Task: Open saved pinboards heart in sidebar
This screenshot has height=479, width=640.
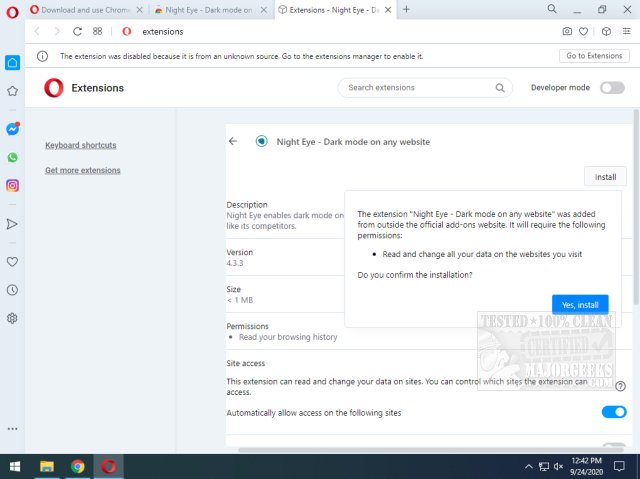Action: (12, 262)
